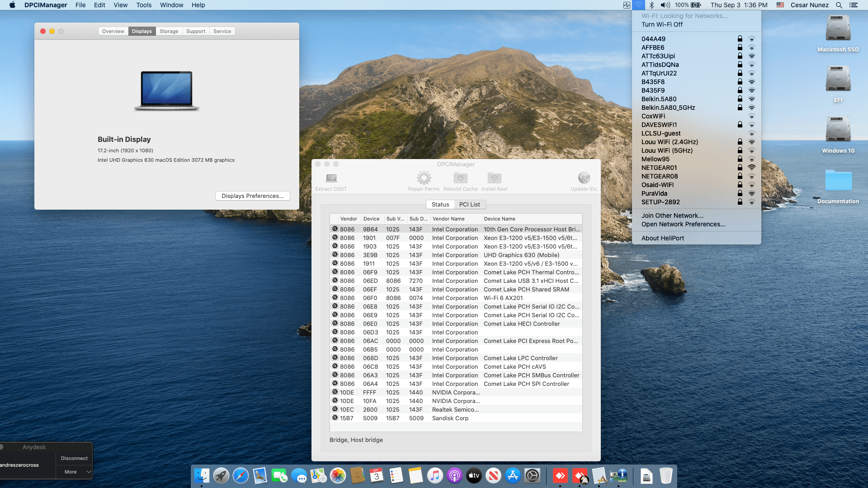
Task: Click Disconnect in the AnyDesk panel
Action: click(74, 458)
